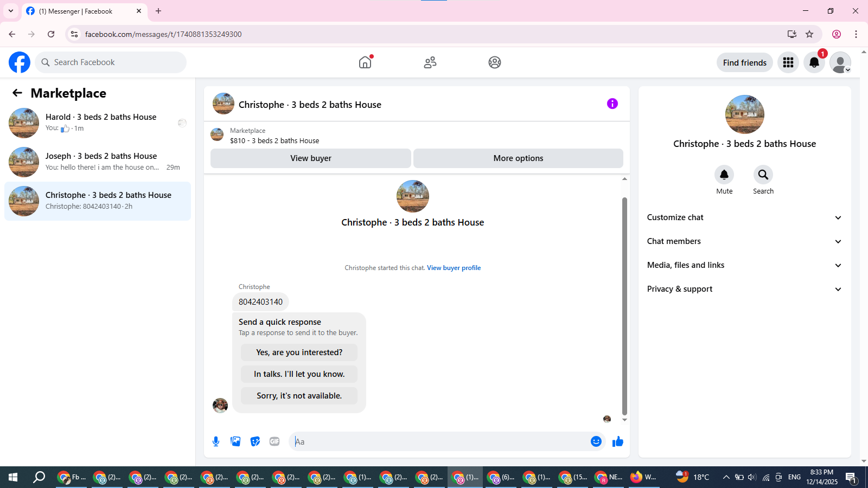
Task: Send quick response 'Sorry, it's not available.'
Action: coord(299,396)
